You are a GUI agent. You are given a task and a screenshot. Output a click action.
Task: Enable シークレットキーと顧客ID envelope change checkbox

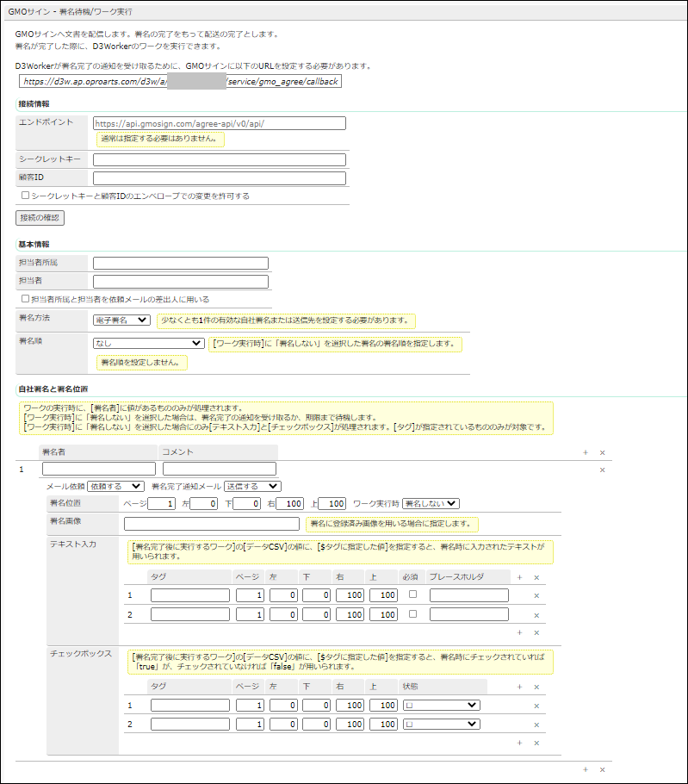coord(26,196)
